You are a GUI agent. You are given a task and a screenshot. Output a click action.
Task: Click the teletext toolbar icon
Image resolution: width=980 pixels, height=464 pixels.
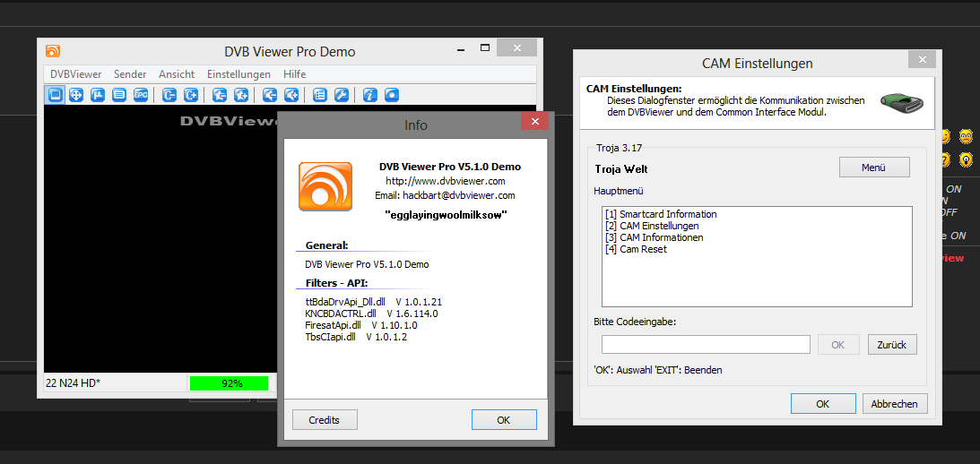(98, 95)
